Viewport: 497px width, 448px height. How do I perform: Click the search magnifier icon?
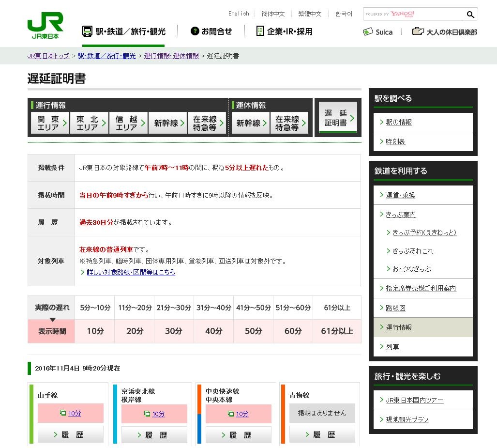pos(470,15)
